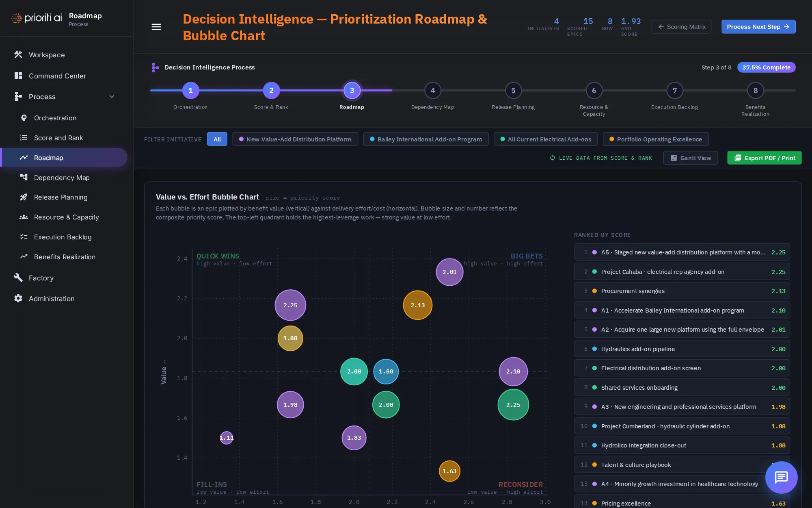The image size is (812, 508).
Task: Click Process Next Step button
Action: (x=758, y=27)
